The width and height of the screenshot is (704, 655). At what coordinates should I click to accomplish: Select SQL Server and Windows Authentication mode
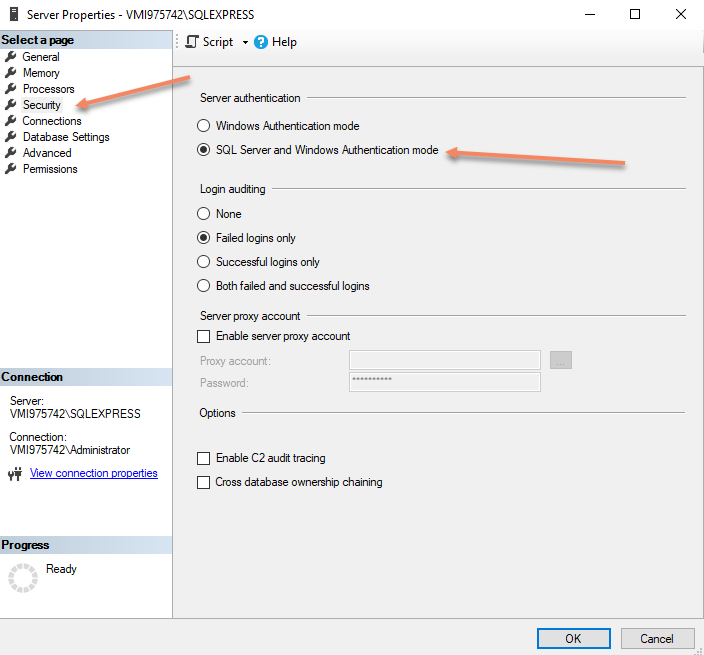tap(203, 149)
